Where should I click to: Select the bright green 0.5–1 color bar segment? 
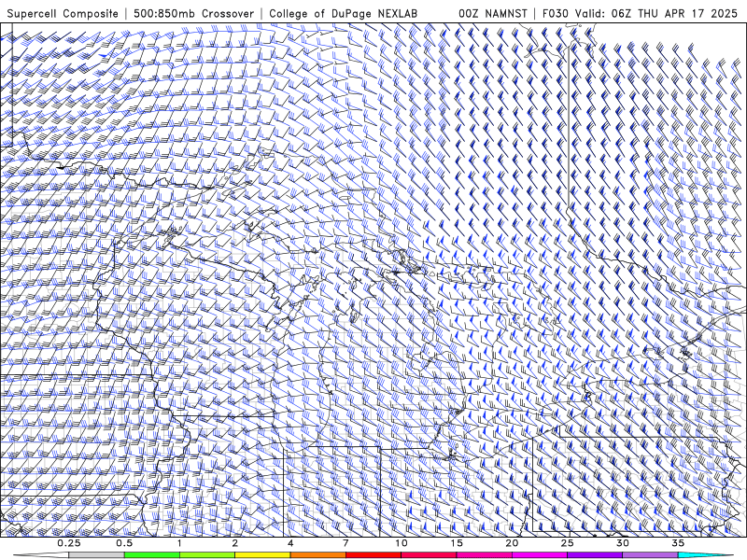[152, 555]
